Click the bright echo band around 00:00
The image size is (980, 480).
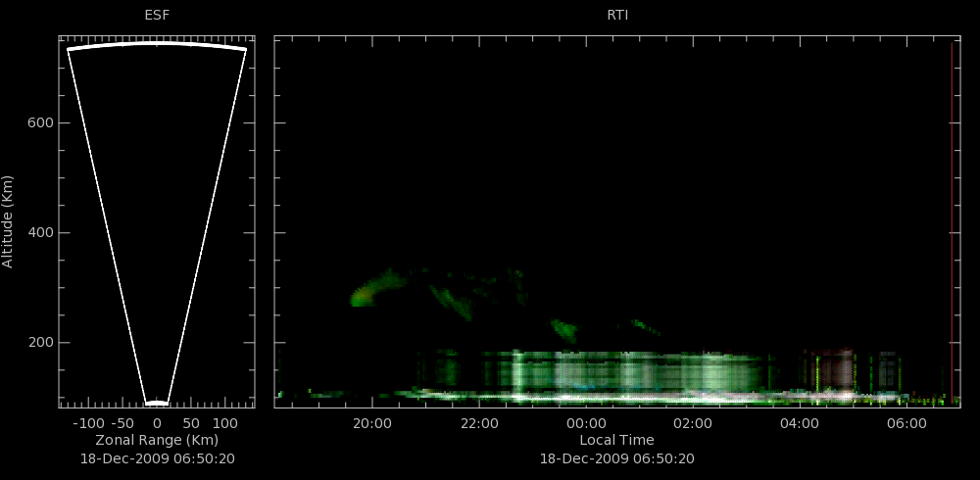pos(587,374)
